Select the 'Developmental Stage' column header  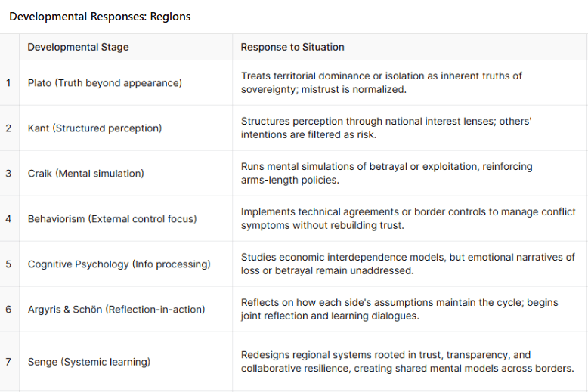click(78, 47)
